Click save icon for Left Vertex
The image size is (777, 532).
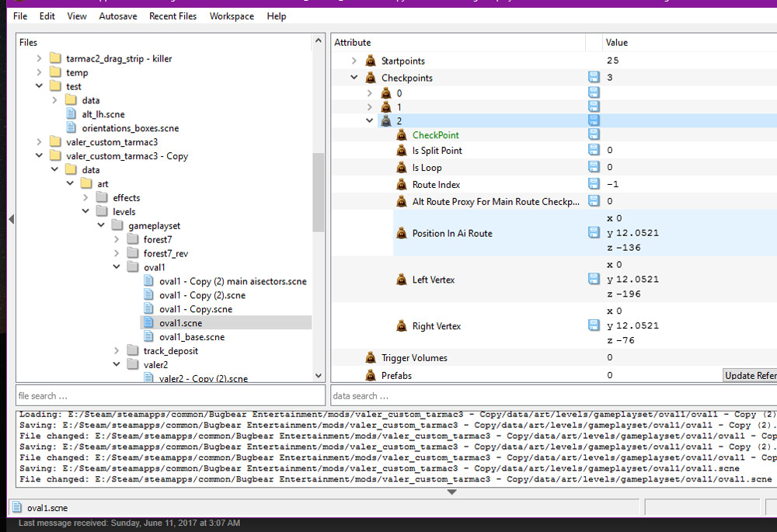coord(594,279)
